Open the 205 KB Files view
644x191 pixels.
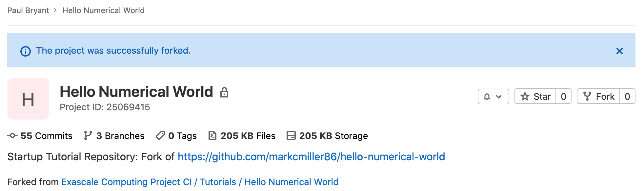click(x=242, y=136)
